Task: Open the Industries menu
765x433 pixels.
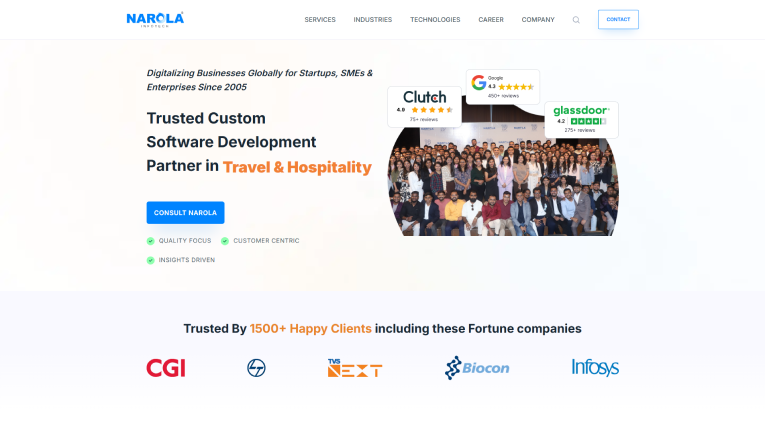Action: point(373,20)
